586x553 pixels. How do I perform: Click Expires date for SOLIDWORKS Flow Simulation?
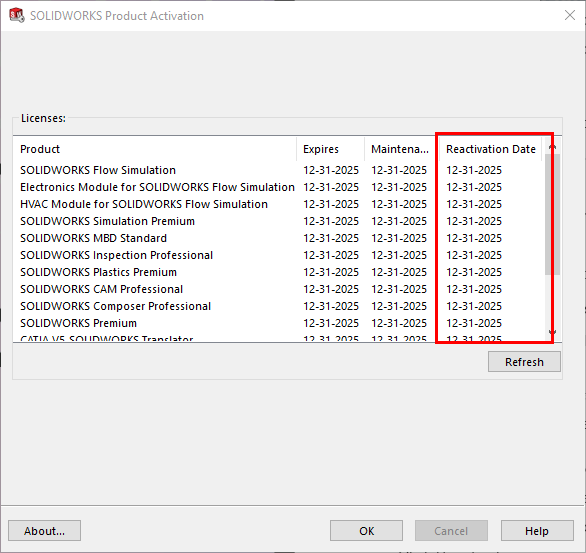pos(331,170)
